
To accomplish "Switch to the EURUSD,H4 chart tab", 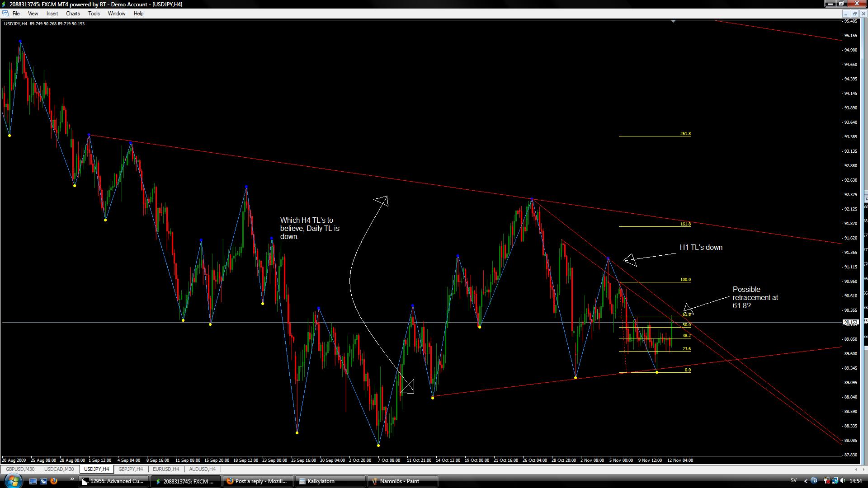I will click(165, 469).
